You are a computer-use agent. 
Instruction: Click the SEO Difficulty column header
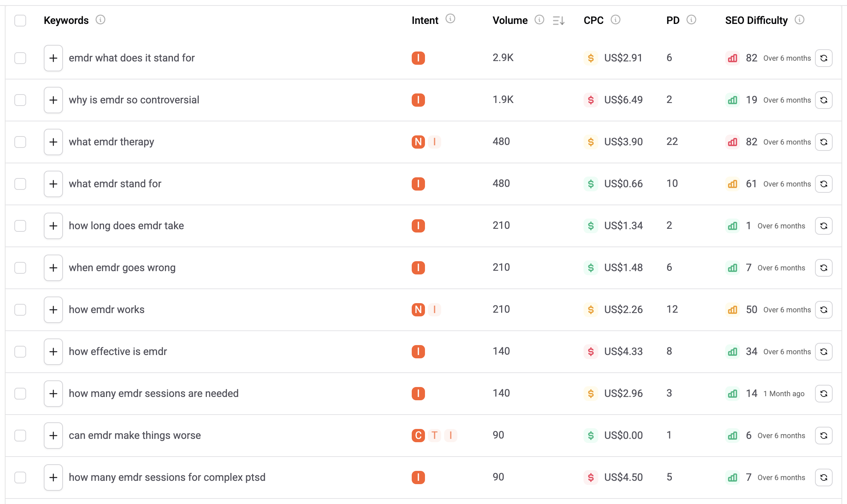tap(756, 21)
